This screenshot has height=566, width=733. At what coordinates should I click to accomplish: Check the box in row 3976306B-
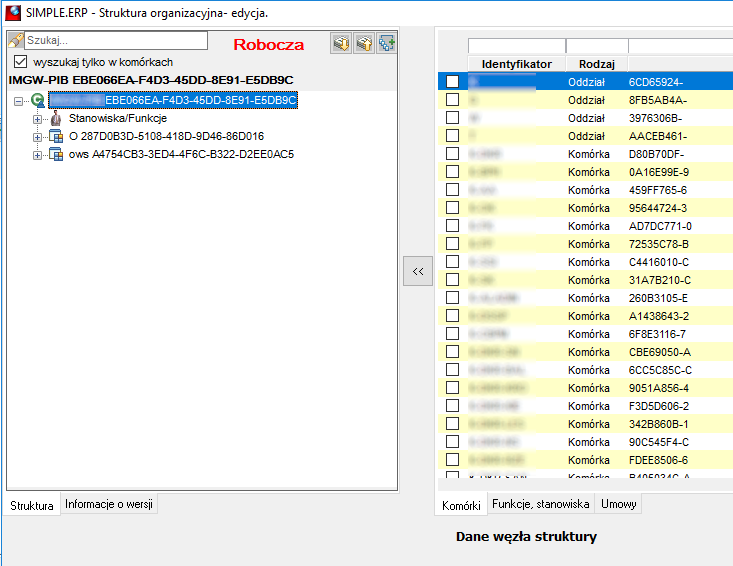click(x=453, y=117)
